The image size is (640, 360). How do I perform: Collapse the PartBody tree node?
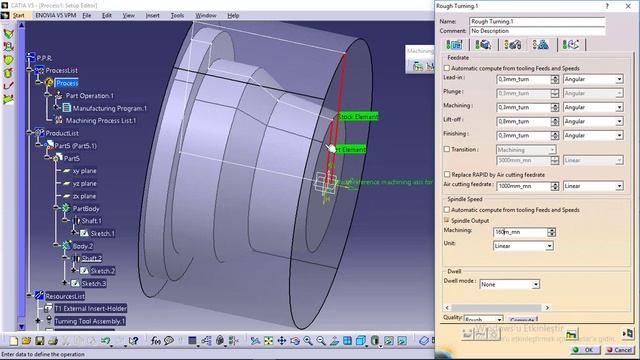pos(56,208)
